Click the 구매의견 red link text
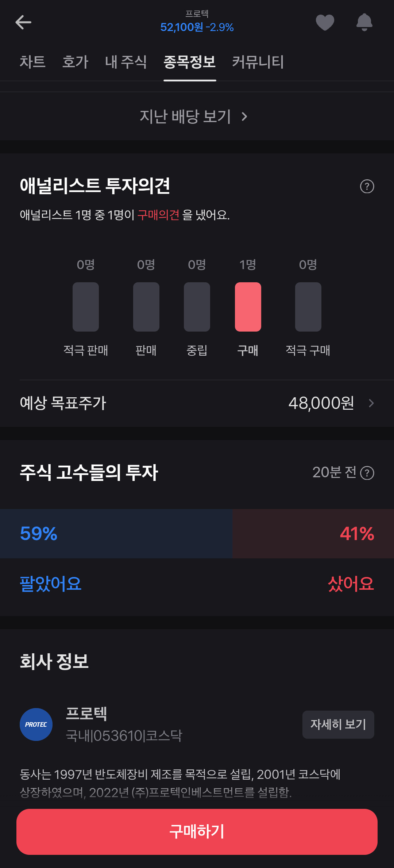 [158, 215]
